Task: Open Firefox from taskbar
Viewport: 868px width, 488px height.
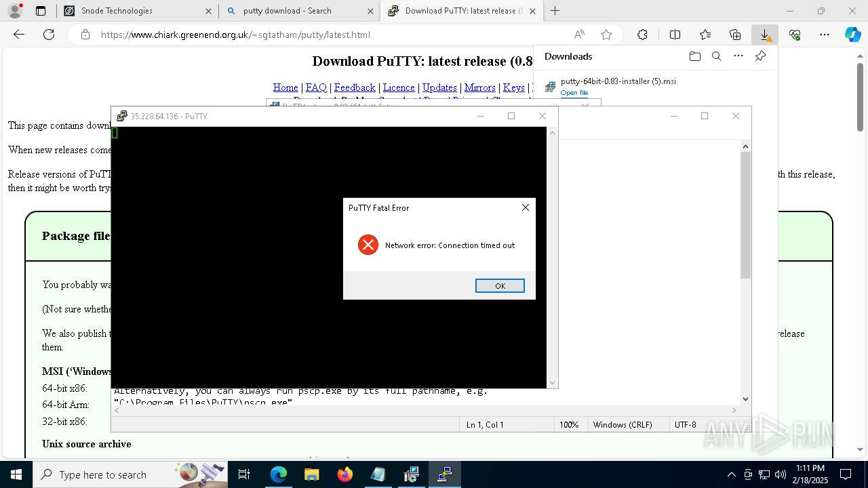Action: click(x=344, y=474)
